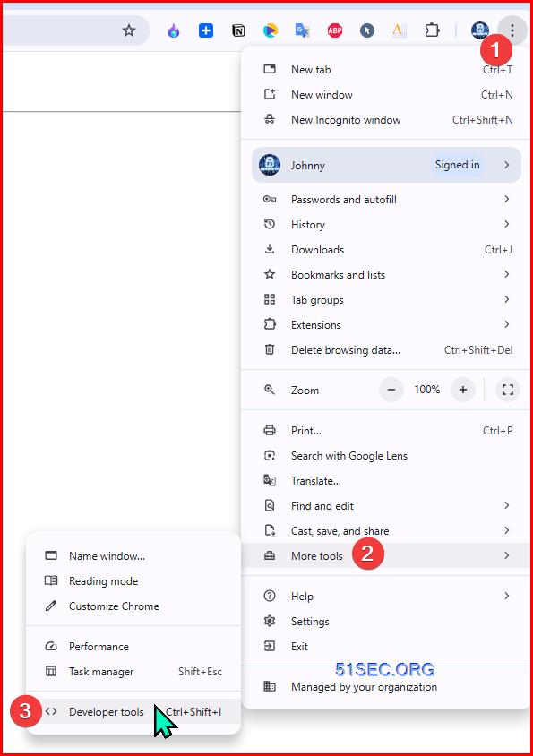Screen dimensions: 533x756
Task: Click the purple flame extension icon
Action: pyautogui.click(x=174, y=30)
